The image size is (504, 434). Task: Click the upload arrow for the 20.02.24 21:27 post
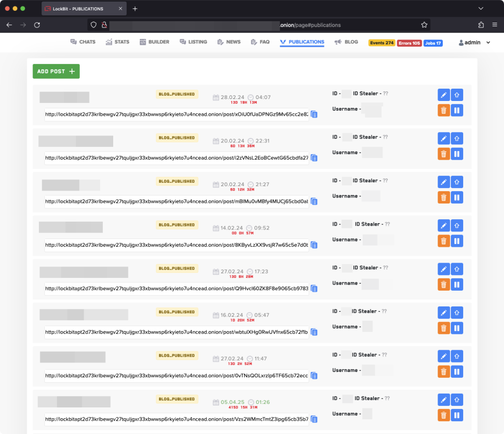tap(457, 182)
